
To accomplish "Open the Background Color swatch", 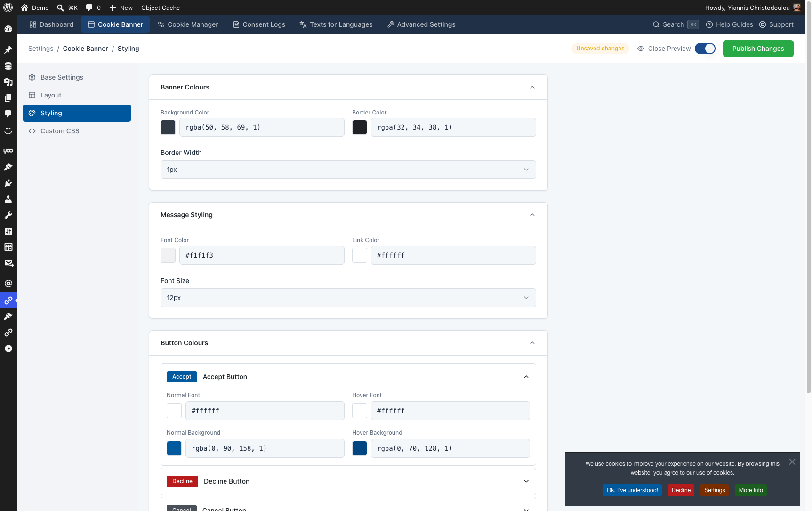I will click(x=168, y=127).
